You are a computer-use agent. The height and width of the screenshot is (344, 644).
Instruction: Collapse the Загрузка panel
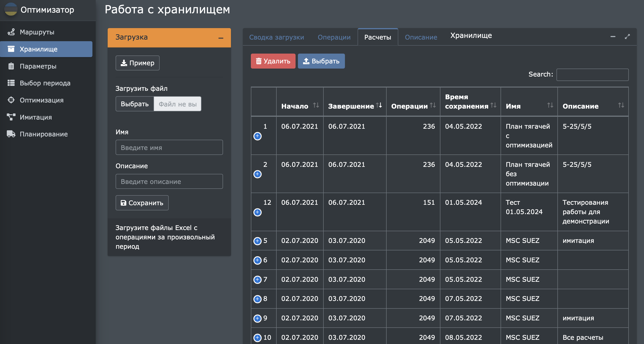(x=220, y=38)
